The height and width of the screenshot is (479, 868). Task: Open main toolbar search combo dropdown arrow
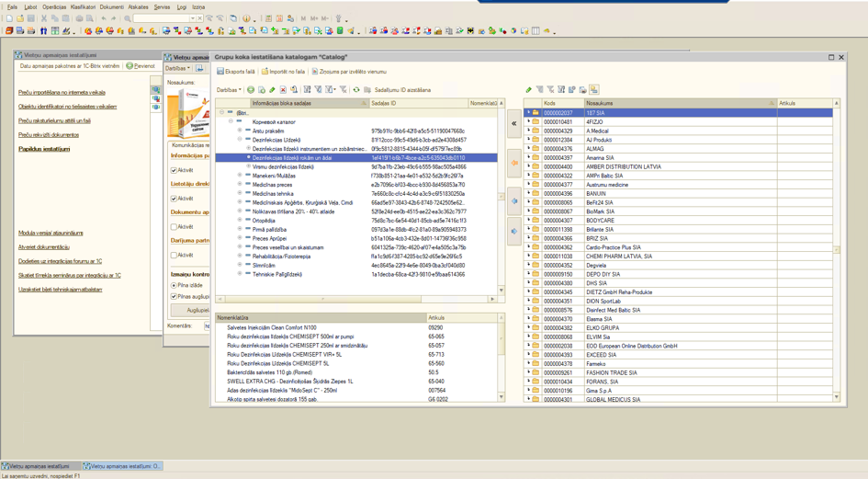click(x=193, y=18)
